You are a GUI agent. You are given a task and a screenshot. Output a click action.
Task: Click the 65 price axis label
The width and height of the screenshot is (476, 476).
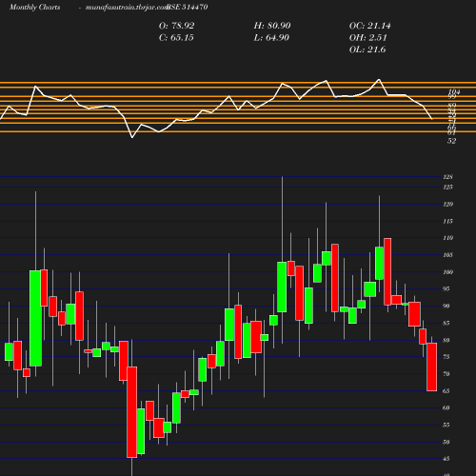click(446, 391)
